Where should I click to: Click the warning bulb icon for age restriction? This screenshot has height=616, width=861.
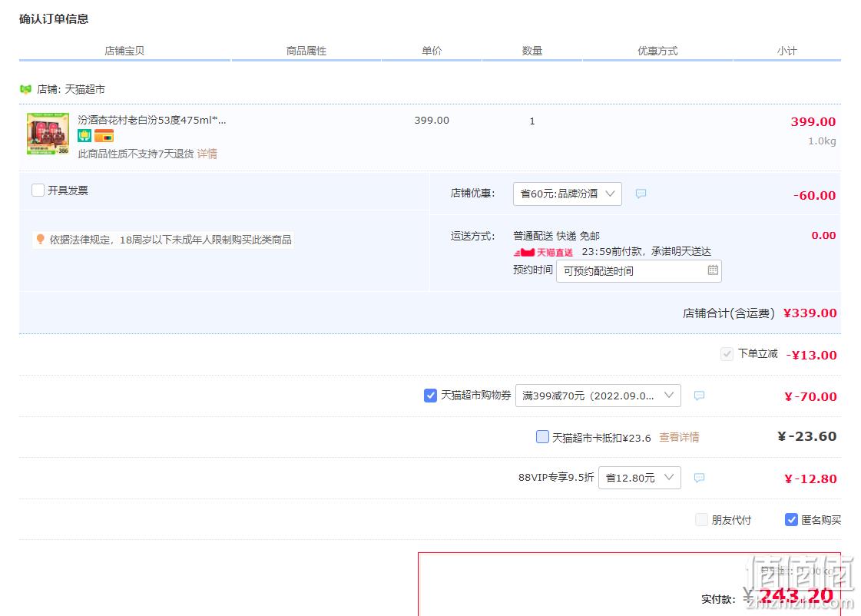[40, 240]
